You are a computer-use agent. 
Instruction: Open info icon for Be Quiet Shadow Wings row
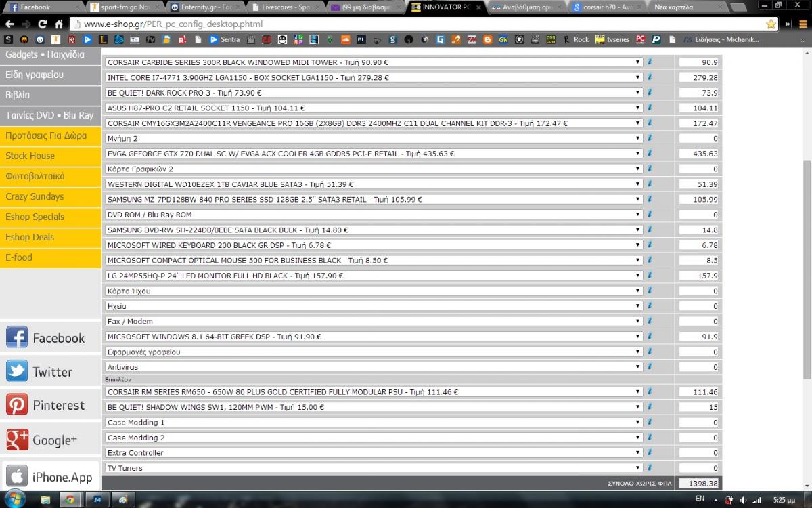click(649, 407)
